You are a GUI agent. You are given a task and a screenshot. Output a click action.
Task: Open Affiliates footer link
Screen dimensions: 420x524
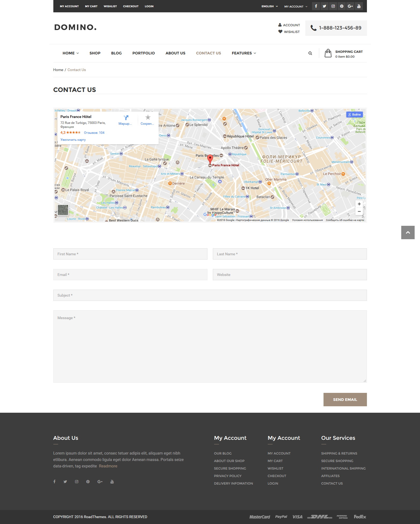[330, 476]
